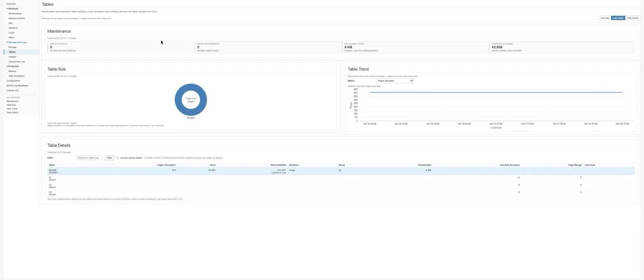
Task: Open Performance page in sidebar
Action: click(15, 14)
